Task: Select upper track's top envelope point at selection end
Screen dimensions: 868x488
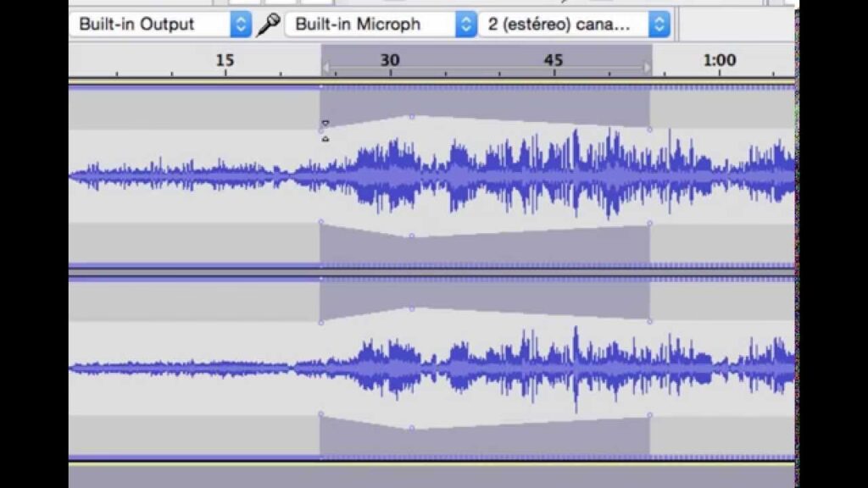Action: point(650,130)
